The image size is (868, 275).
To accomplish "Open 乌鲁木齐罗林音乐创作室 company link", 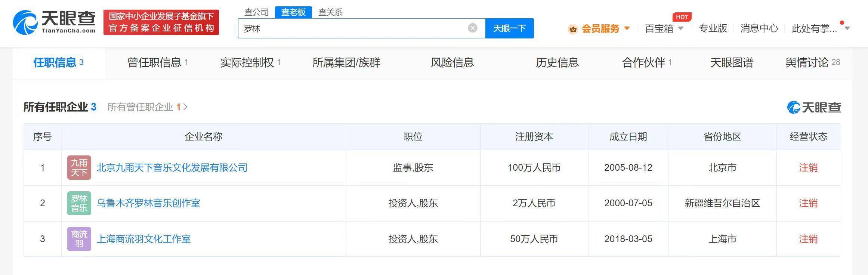I will 148,203.
